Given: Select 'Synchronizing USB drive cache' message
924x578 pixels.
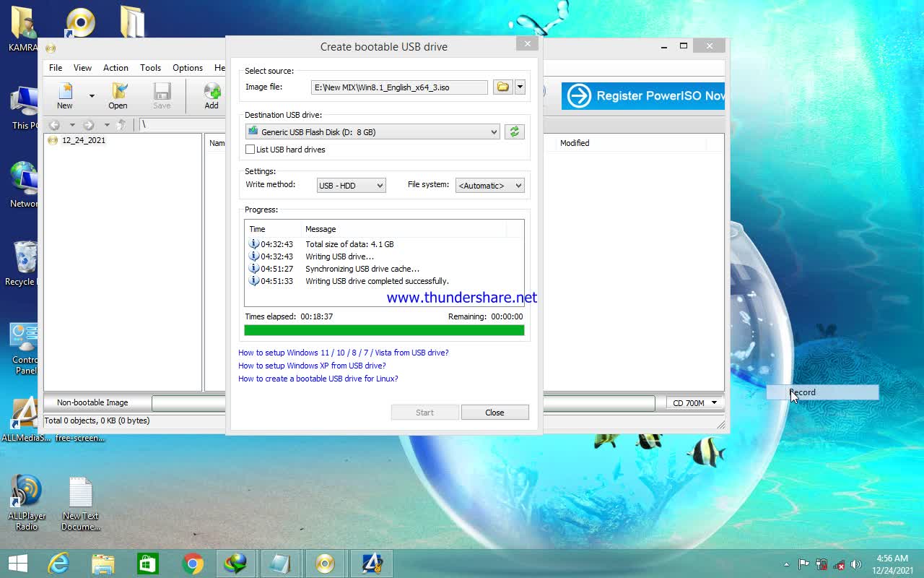Looking at the screenshot, I should pyautogui.click(x=362, y=269).
